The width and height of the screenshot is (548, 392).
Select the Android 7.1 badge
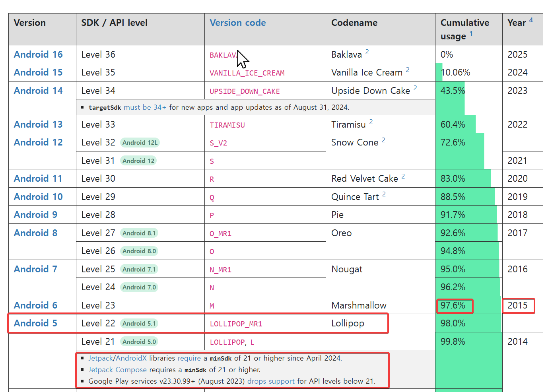pyautogui.click(x=139, y=269)
